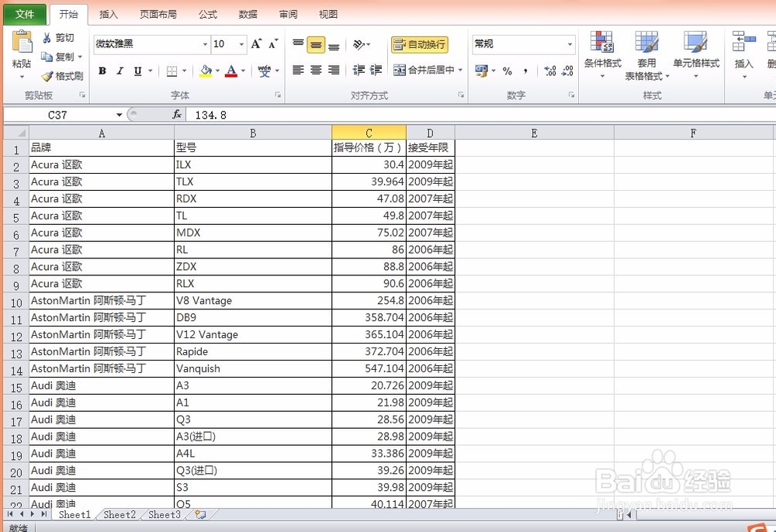Switch to Sheet3 worksheet tab
The image size is (776, 532).
pyautogui.click(x=165, y=515)
